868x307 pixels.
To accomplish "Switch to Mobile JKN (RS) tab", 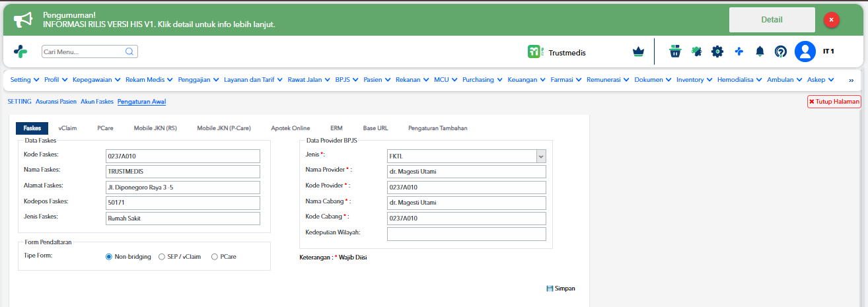I will (155, 128).
